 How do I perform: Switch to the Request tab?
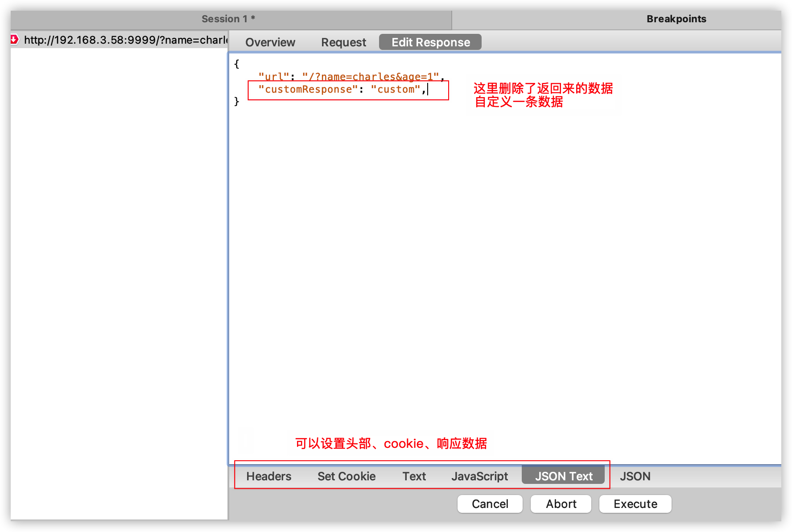pos(343,42)
